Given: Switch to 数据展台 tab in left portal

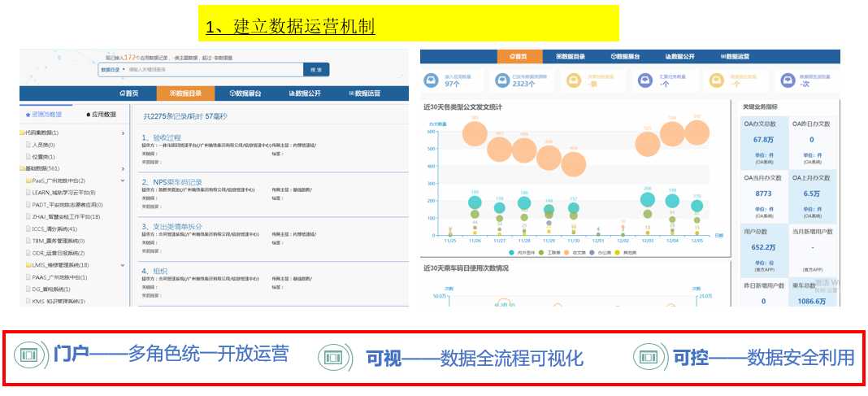Looking at the screenshot, I should [245, 94].
